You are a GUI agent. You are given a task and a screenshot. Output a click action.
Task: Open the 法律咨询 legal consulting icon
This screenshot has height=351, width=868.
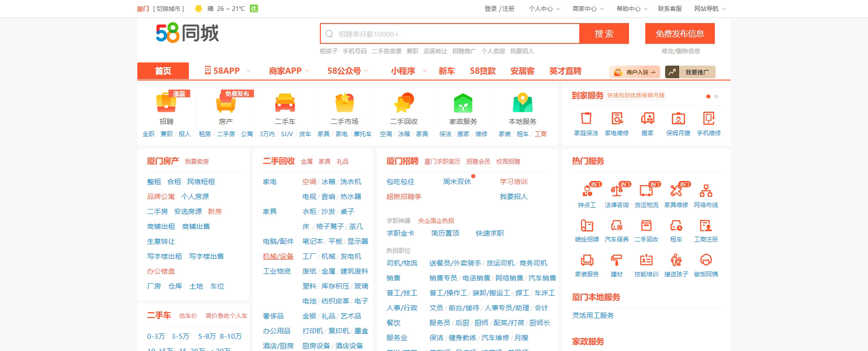point(617,190)
